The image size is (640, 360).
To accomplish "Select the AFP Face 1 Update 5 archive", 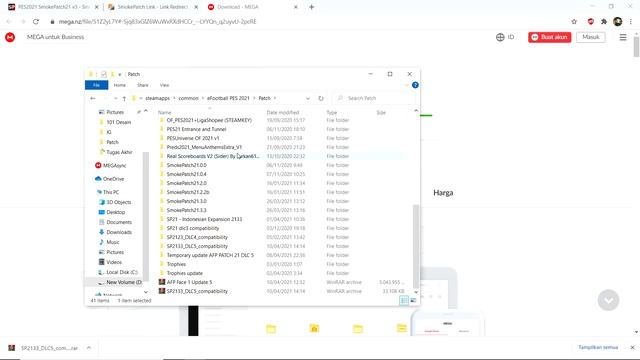I will pyautogui.click(x=189, y=282).
